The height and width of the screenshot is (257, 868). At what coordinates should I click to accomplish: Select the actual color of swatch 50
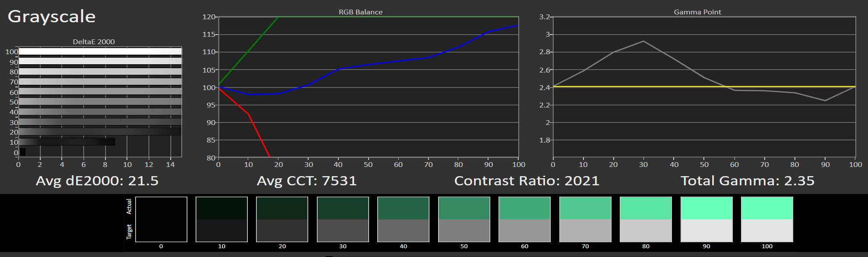pyautogui.click(x=464, y=208)
